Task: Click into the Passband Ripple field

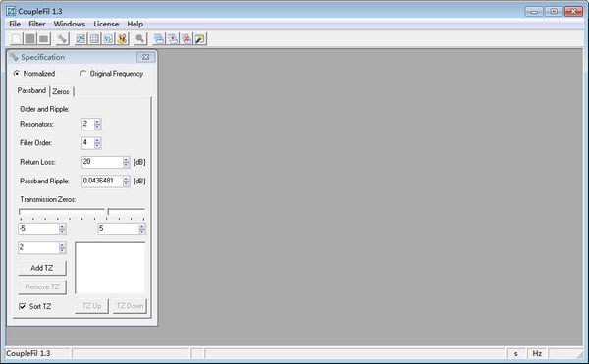Action: [102, 181]
